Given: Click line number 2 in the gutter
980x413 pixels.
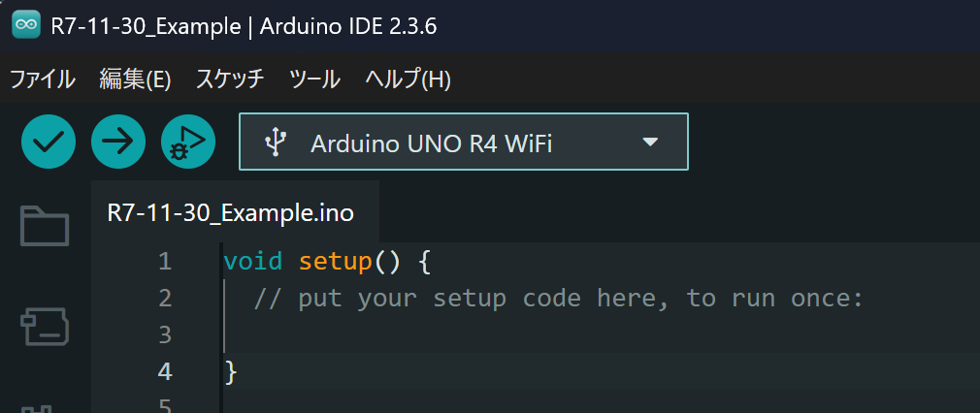Looking at the screenshot, I should click(x=164, y=298).
